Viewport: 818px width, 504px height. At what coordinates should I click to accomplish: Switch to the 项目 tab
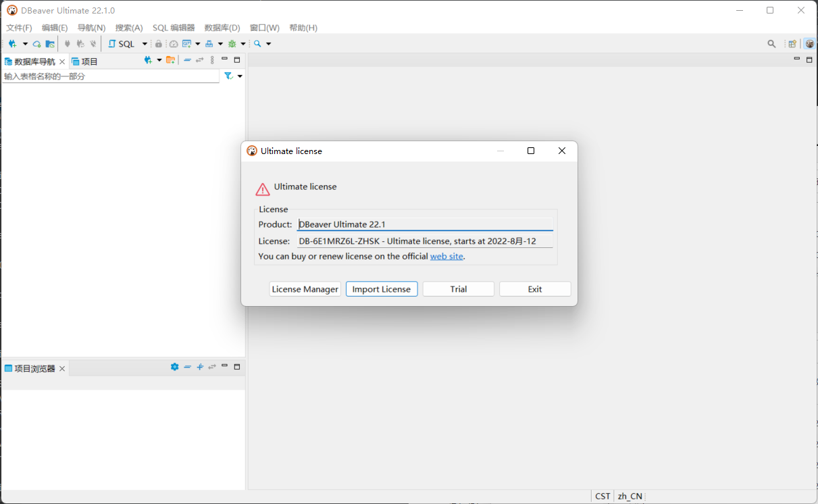[x=85, y=61]
